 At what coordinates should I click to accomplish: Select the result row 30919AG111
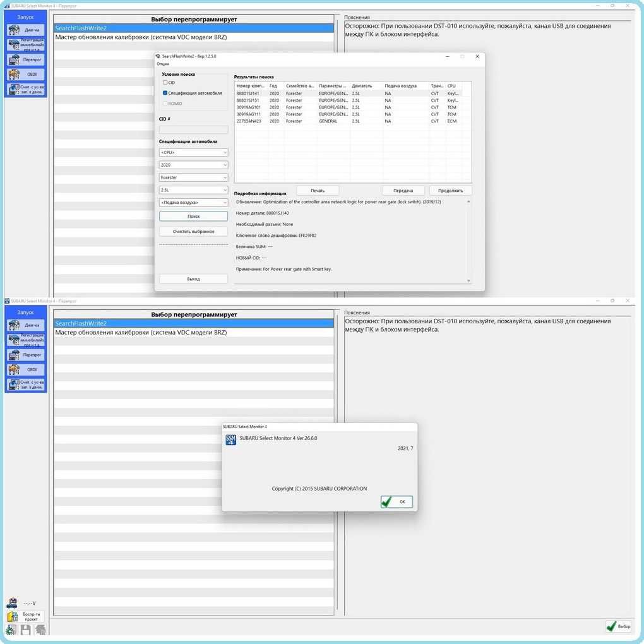[x=353, y=114]
